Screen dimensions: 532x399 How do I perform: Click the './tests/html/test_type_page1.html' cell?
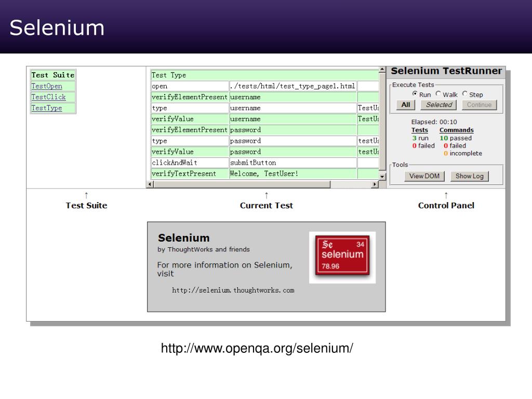click(x=293, y=86)
